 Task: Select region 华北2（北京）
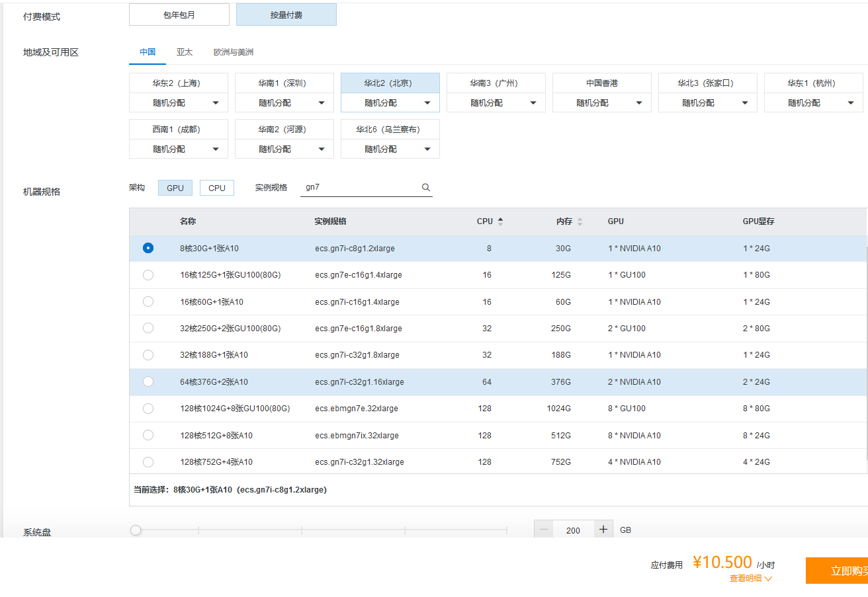coord(390,83)
